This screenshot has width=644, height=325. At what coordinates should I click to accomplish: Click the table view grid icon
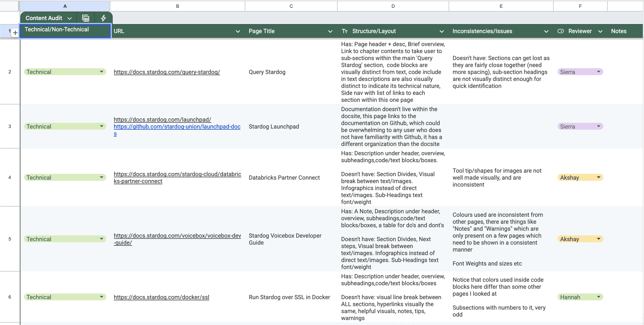click(x=86, y=18)
